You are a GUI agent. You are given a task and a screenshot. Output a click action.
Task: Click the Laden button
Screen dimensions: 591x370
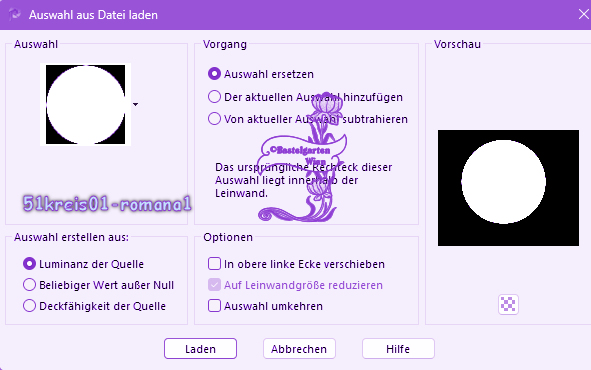point(201,349)
